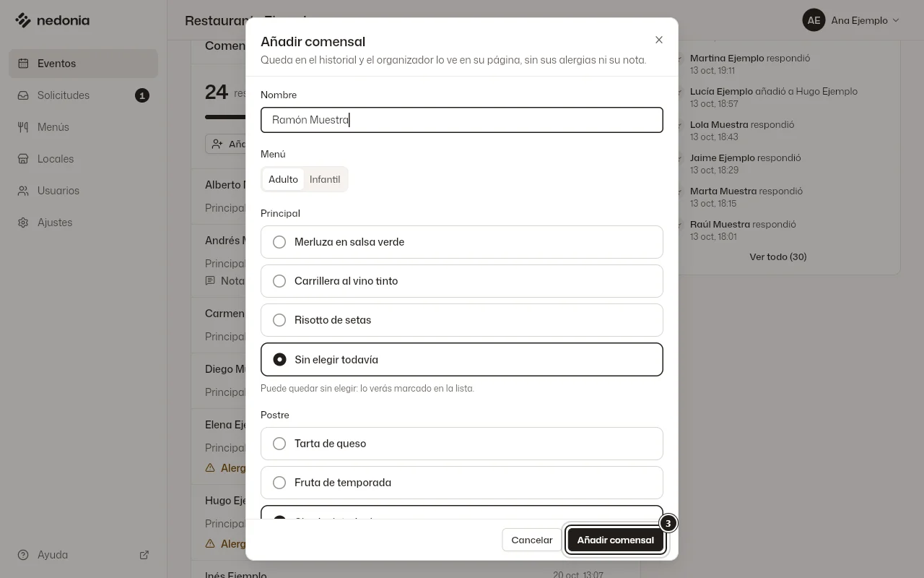Close the Añadir comensal dialog
This screenshot has width=924, height=578.
(659, 40)
